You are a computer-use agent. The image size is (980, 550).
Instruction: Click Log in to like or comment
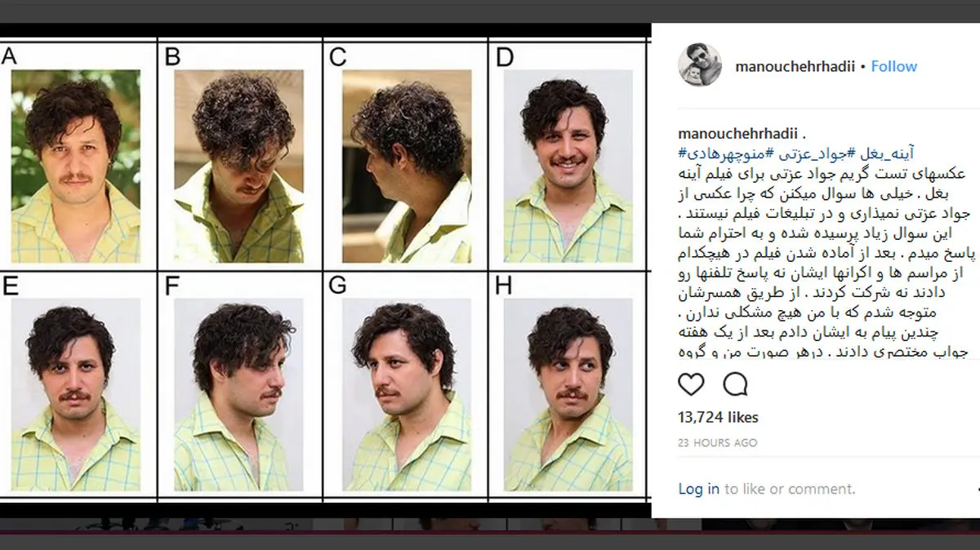[x=699, y=489]
